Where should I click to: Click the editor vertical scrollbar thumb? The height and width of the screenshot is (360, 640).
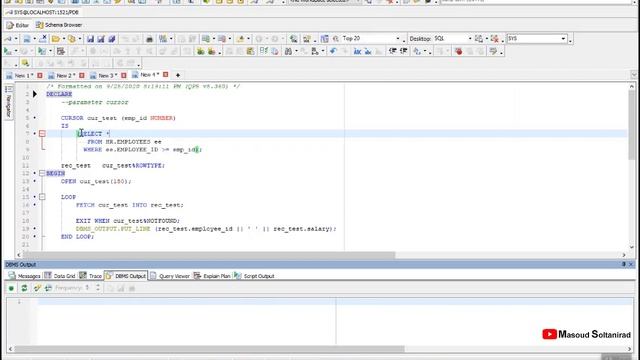[631, 124]
